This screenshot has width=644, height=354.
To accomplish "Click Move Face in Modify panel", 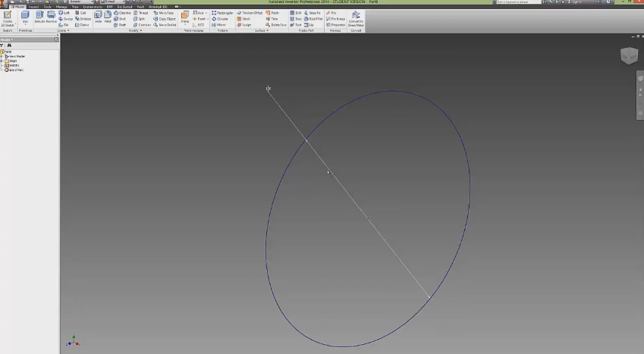I will [x=164, y=13].
